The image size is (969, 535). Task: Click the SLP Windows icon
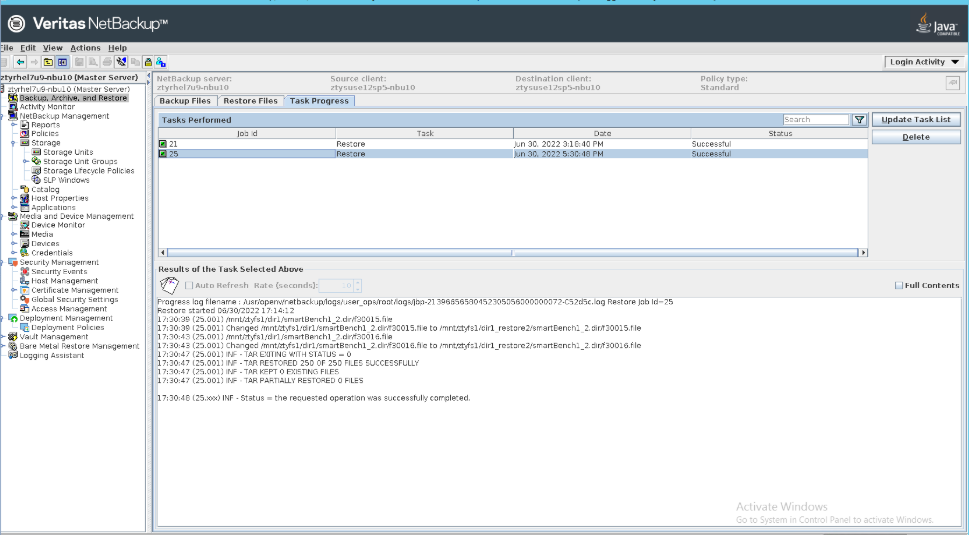tap(36, 180)
